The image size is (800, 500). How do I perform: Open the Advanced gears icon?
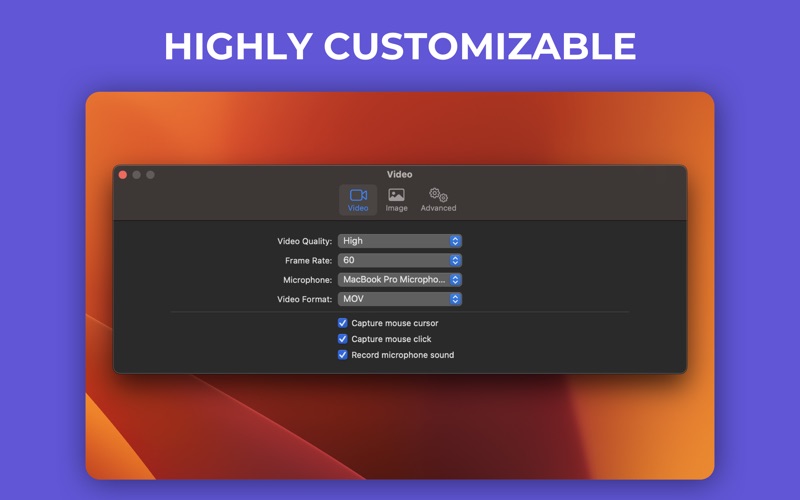point(438,195)
